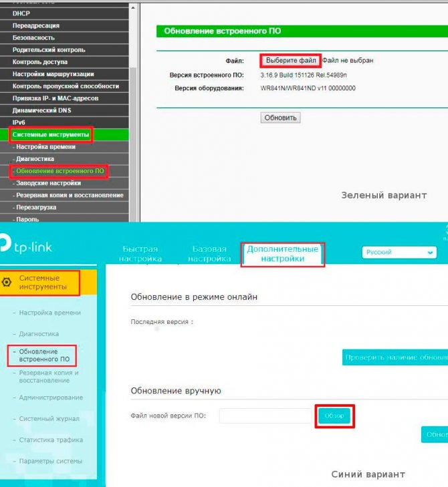The image size is (448, 487).
Task: Open blue-menu Настройка времени
Action: point(49,313)
